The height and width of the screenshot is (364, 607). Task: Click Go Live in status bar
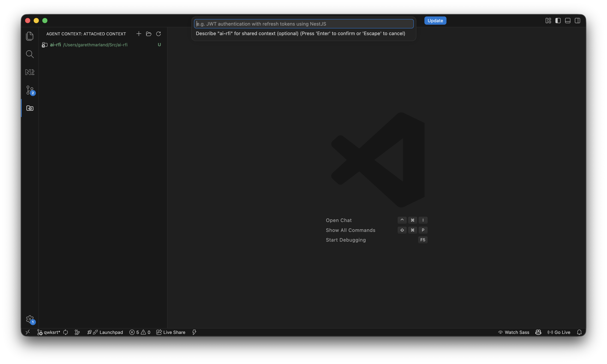click(x=559, y=332)
